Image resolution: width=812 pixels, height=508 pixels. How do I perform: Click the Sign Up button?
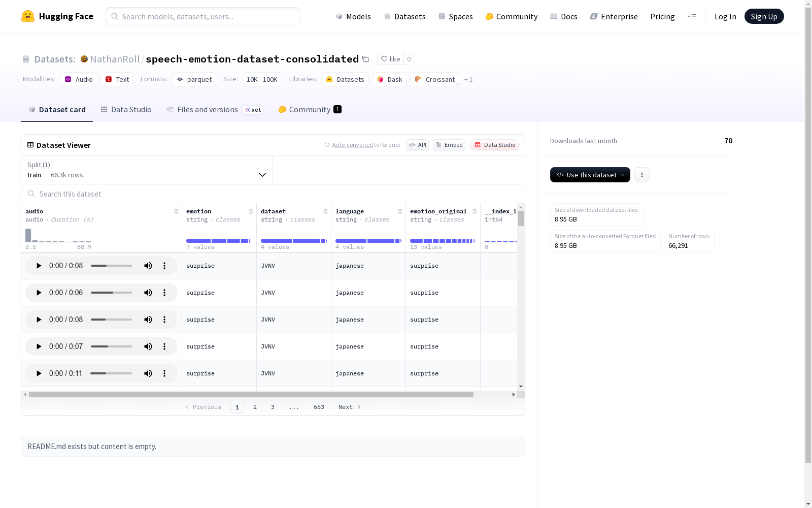764,16
